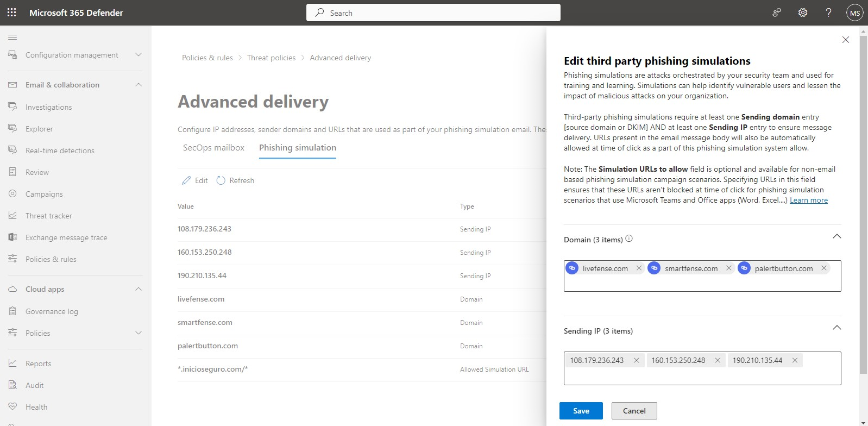Click the Type column header

coord(467,206)
